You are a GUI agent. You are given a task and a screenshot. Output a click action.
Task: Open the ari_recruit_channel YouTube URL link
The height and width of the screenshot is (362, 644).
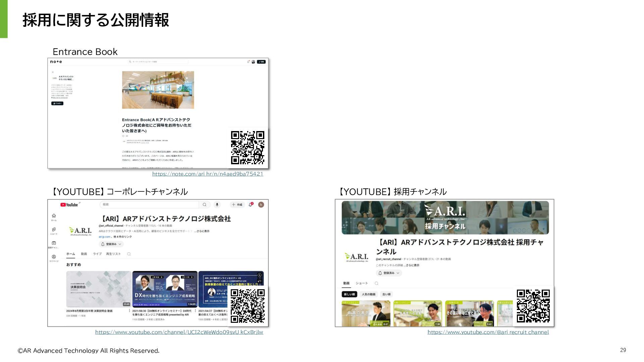tap(488, 332)
